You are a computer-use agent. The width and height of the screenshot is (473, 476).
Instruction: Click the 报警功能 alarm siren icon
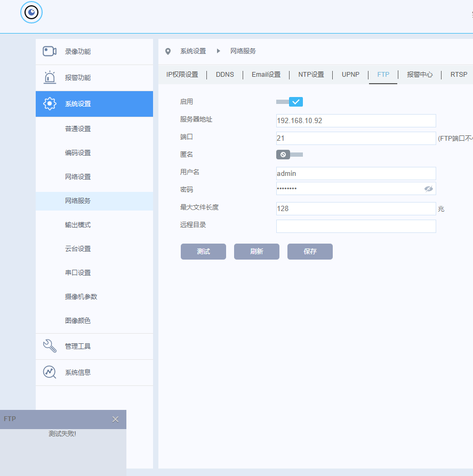(50, 77)
